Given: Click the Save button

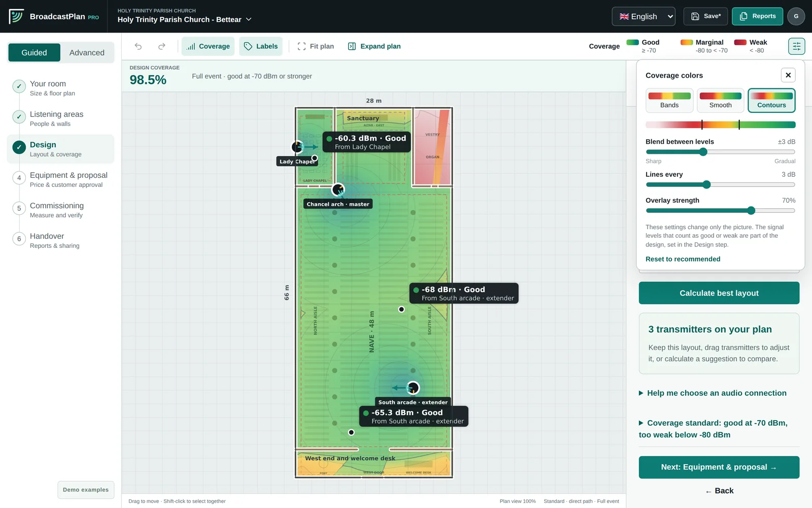Looking at the screenshot, I should tap(705, 16).
